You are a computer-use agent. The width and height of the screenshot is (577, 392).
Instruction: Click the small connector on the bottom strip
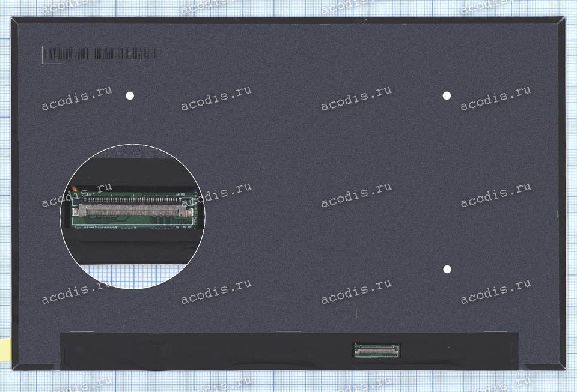(x=377, y=349)
